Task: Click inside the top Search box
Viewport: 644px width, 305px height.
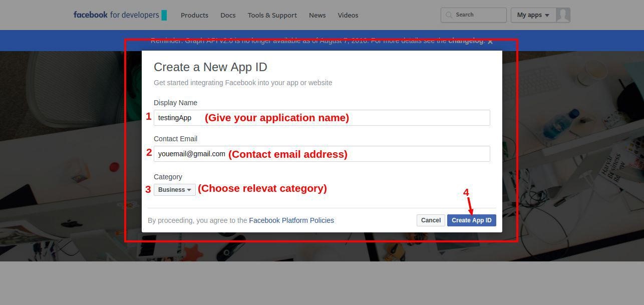Action: coord(474,15)
